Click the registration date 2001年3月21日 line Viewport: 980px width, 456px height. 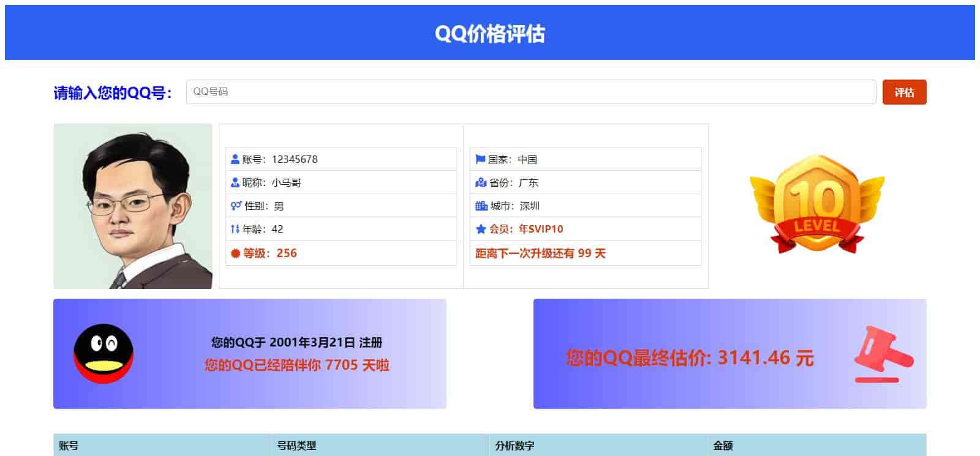pyautogui.click(x=297, y=342)
